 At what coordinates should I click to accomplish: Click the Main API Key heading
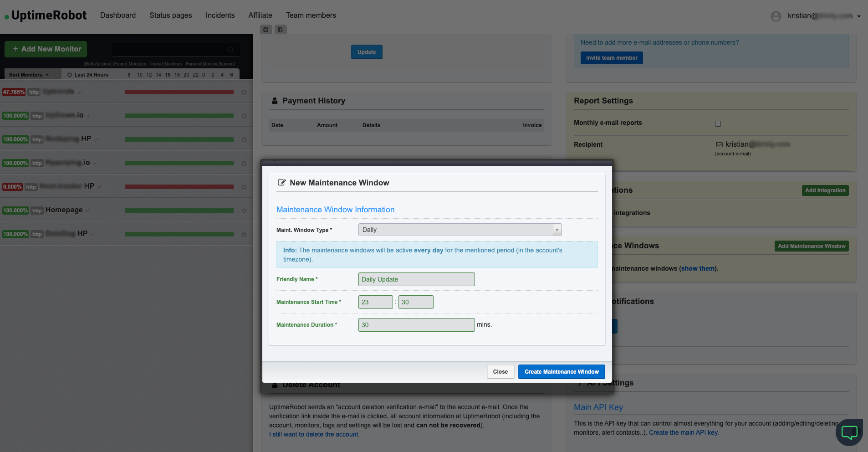coord(598,407)
